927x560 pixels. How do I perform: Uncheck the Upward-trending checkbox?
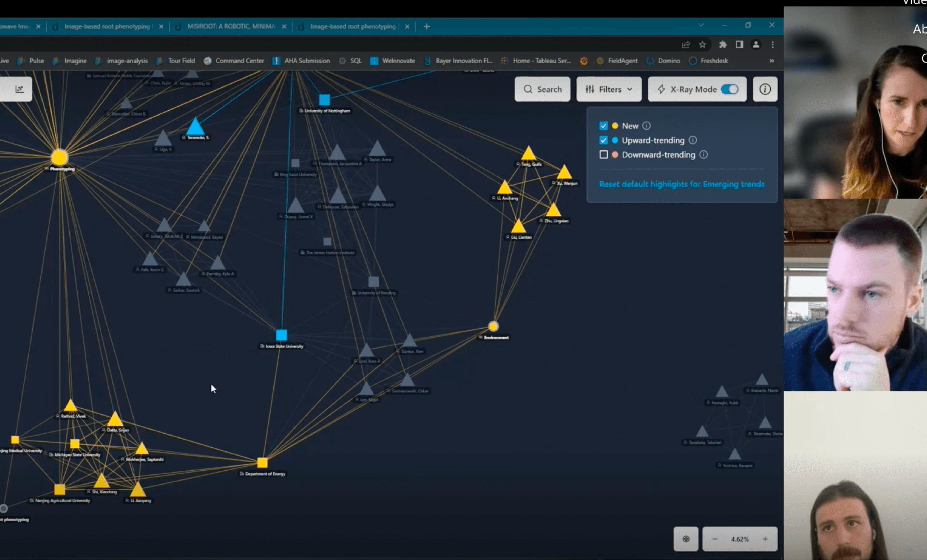click(x=604, y=140)
